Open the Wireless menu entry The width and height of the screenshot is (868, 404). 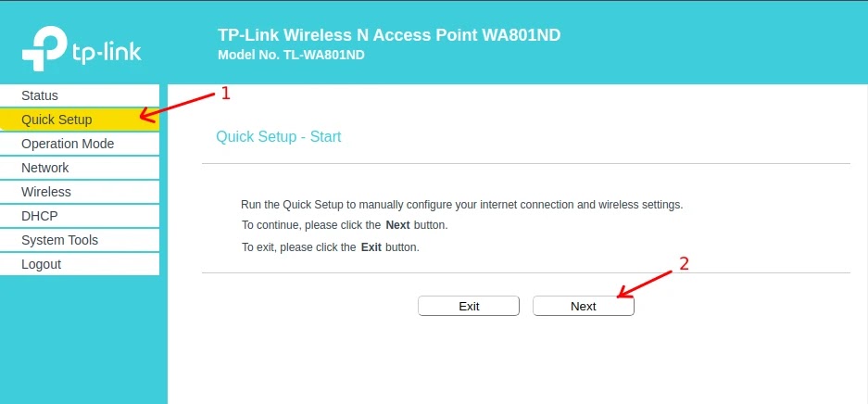click(x=80, y=192)
